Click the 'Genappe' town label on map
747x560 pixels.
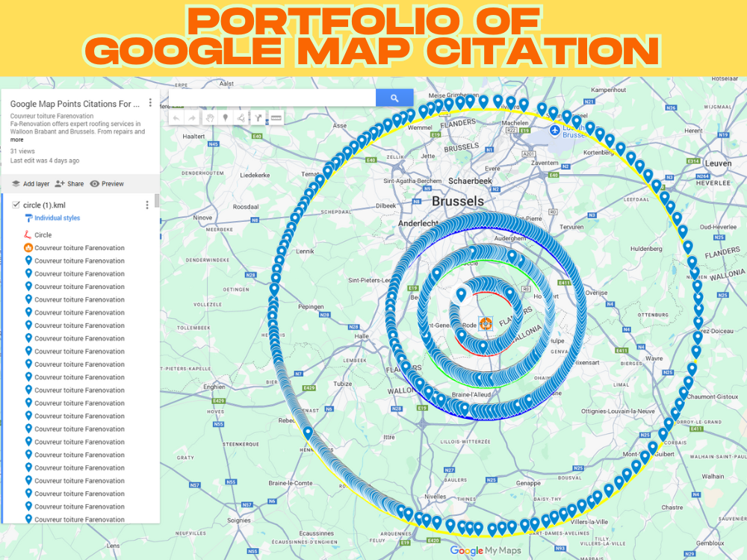tap(528, 483)
